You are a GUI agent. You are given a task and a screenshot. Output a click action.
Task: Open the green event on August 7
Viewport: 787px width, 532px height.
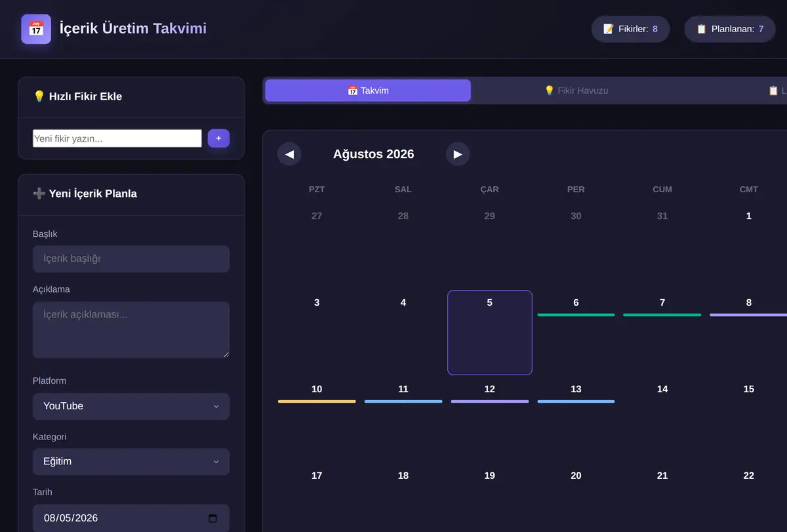[x=662, y=315]
